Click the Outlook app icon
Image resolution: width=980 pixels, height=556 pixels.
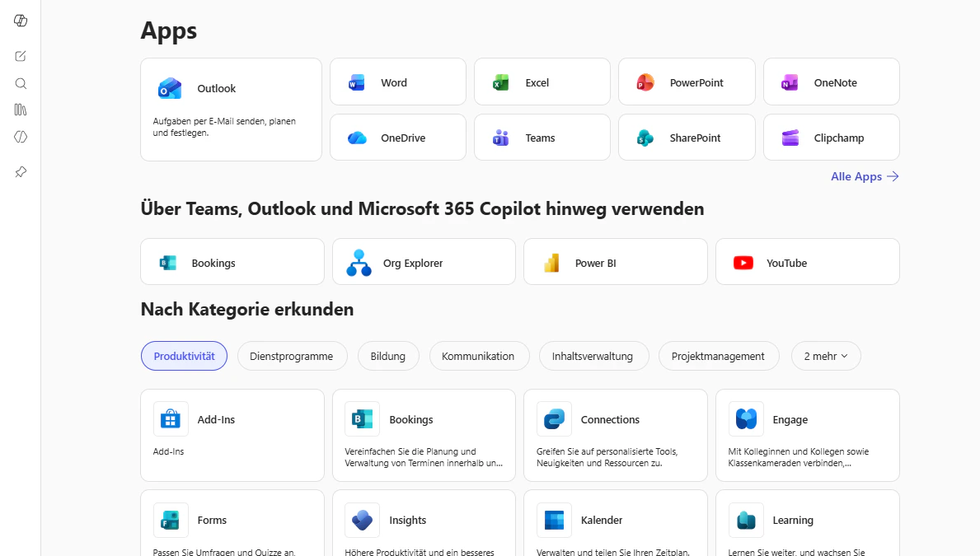pyautogui.click(x=169, y=89)
